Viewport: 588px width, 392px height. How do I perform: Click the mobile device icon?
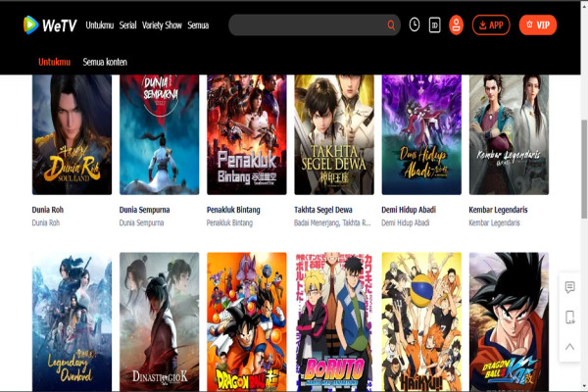pyautogui.click(x=570, y=317)
